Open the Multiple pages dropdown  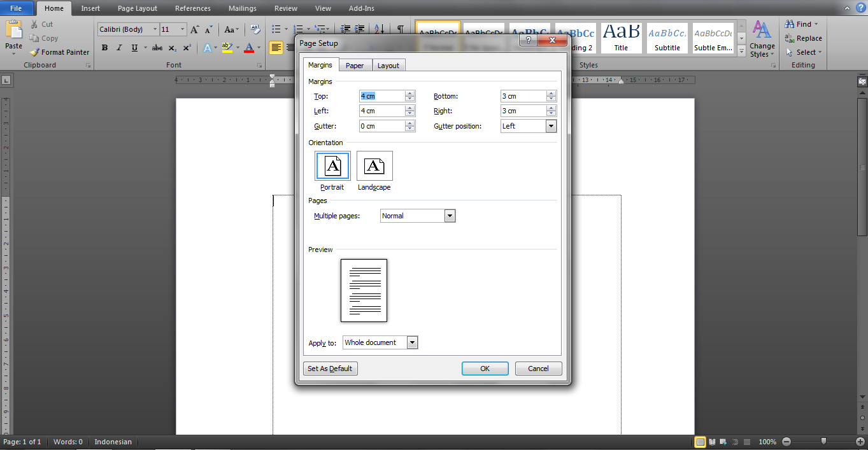450,215
